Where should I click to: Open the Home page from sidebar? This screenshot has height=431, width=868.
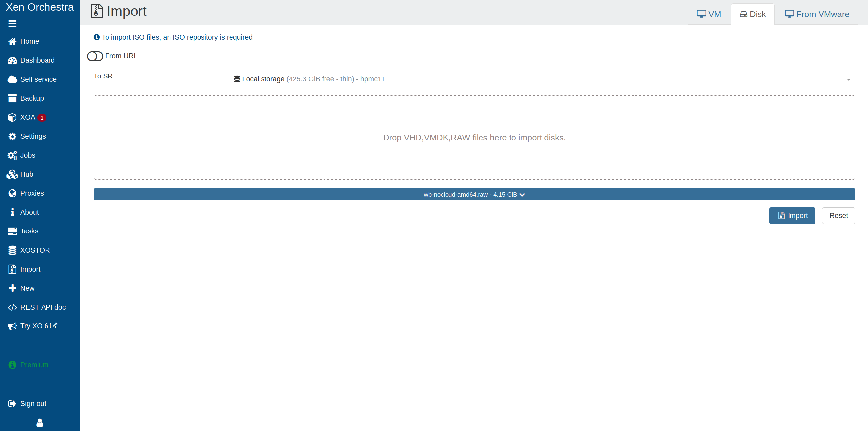click(x=29, y=41)
